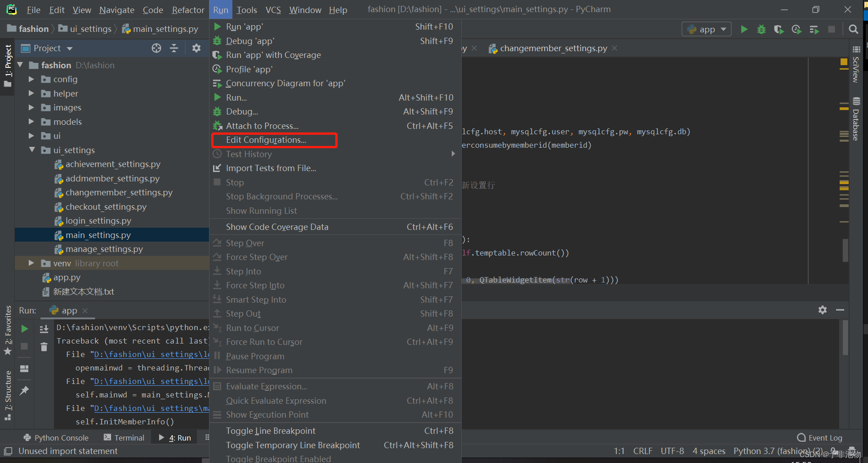Run 'app' with Coverage shield icon
Image resolution: width=868 pixels, height=463 pixels.
coord(778,29)
